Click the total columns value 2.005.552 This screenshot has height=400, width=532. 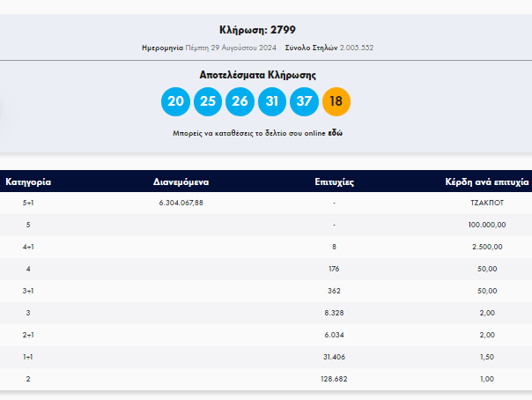tap(357, 48)
